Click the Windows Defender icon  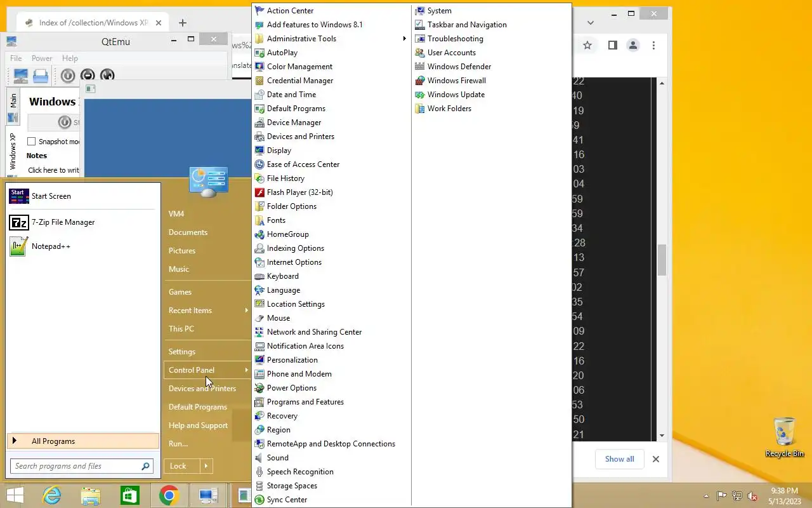pos(419,67)
